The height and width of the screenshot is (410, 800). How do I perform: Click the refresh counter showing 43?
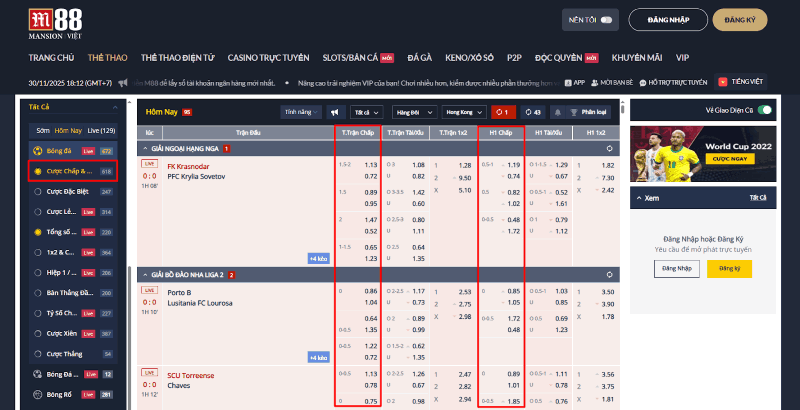point(532,112)
